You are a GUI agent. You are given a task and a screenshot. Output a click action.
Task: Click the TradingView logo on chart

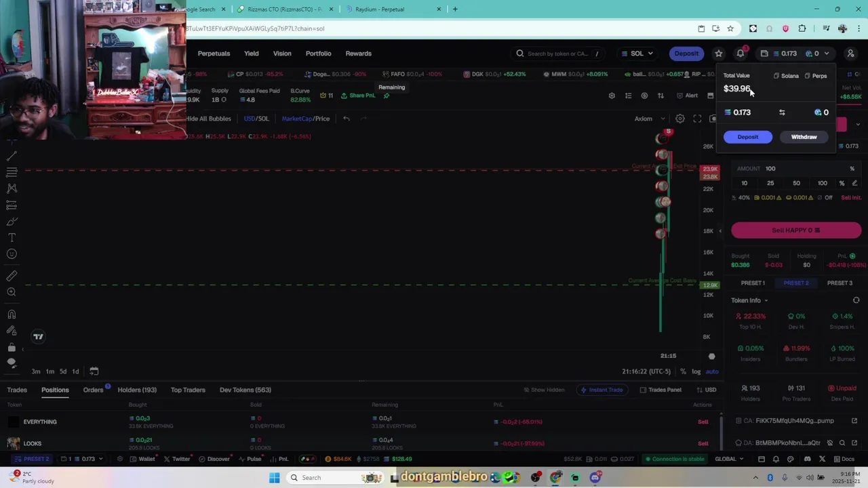pyautogui.click(x=39, y=336)
